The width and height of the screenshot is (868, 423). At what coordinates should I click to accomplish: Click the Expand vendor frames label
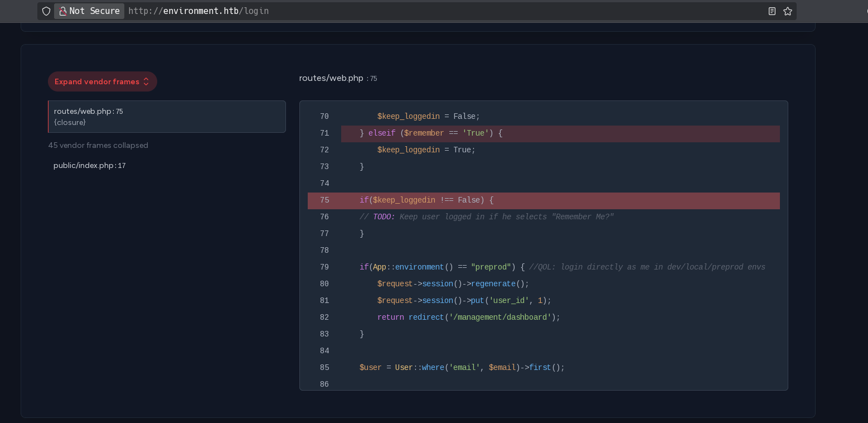[97, 81]
